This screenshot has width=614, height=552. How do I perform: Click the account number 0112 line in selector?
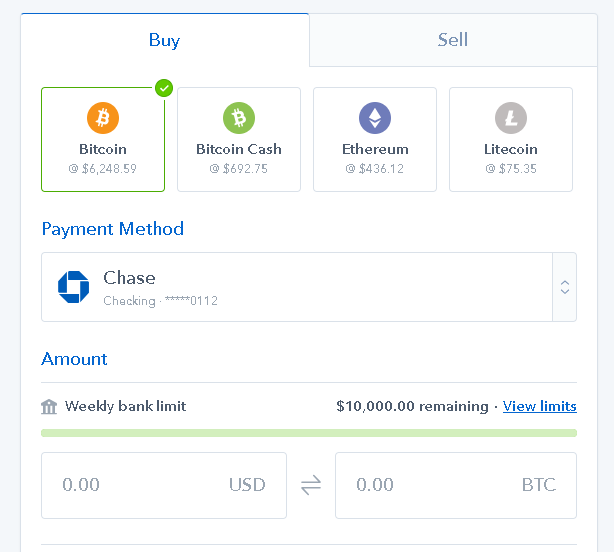click(x=161, y=301)
